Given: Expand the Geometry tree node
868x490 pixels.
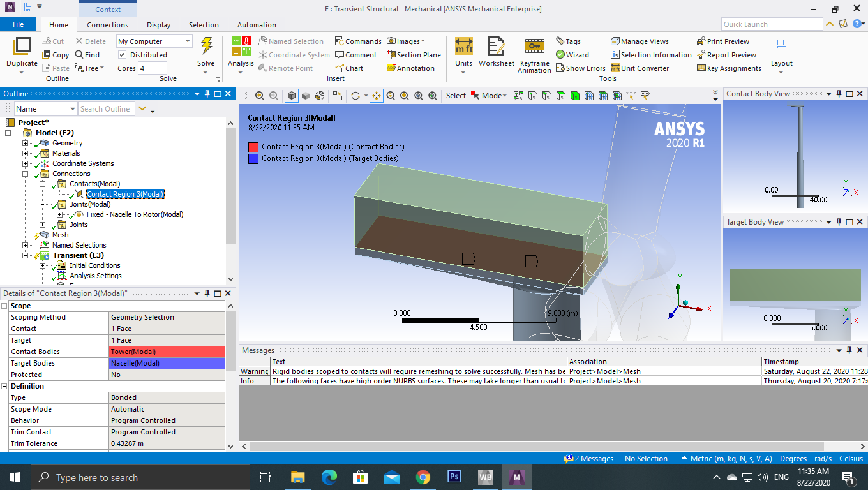Looking at the screenshot, I should [26, 143].
